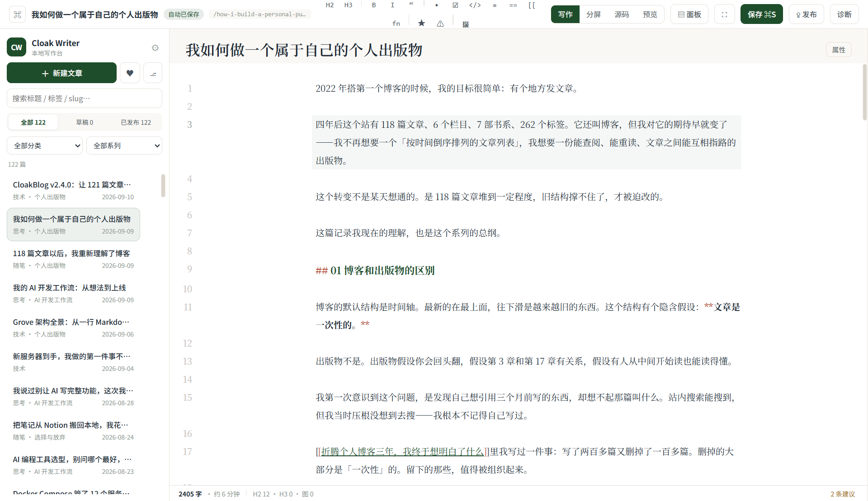Click the branch icon button beside the heart
Image resolution: width=868 pixels, height=501 pixels.
[153, 73]
